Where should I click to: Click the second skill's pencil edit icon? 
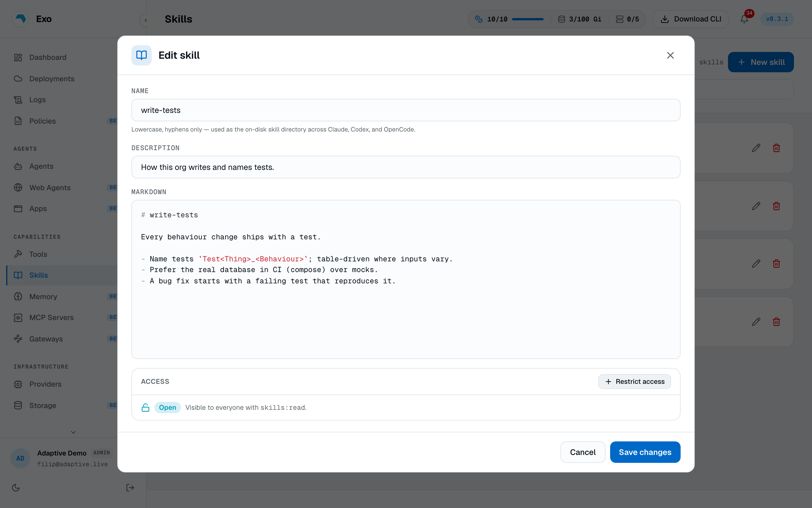pyautogui.click(x=756, y=206)
